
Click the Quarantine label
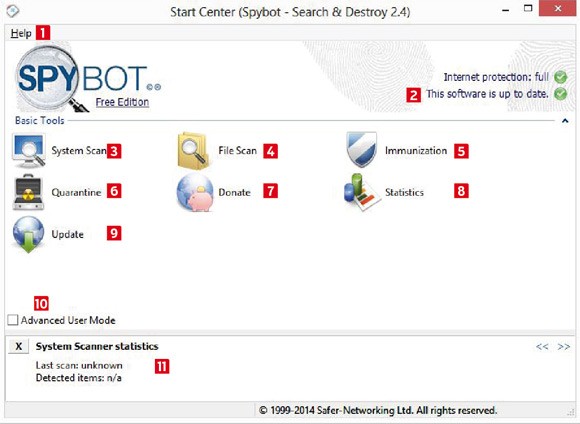(x=76, y=192)
